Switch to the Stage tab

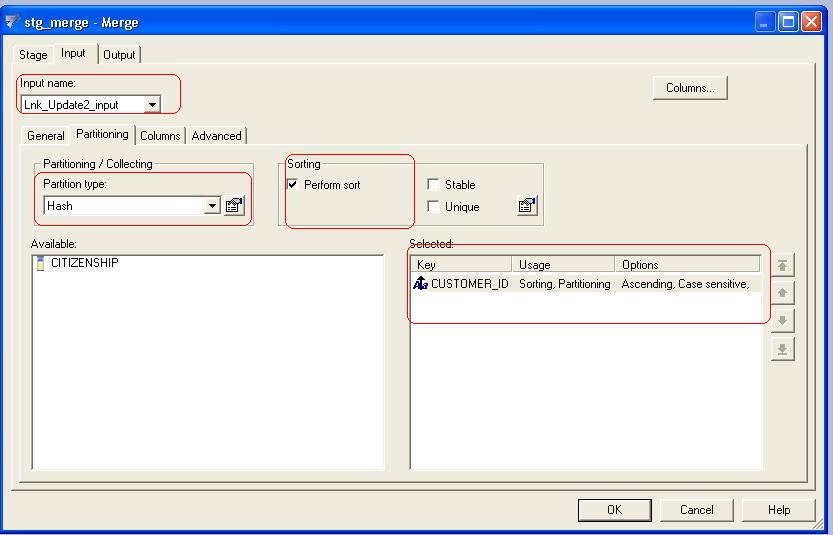[x=33, y=55]
